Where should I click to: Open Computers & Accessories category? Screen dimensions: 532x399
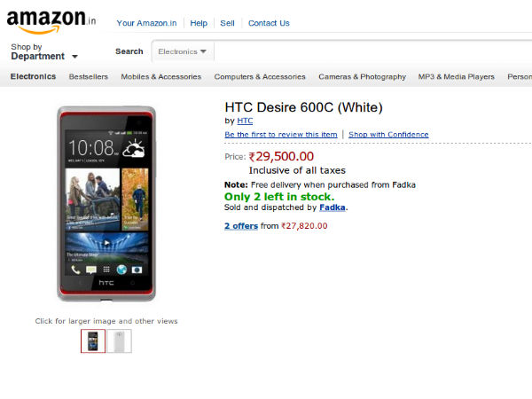(x=260, y=77)
